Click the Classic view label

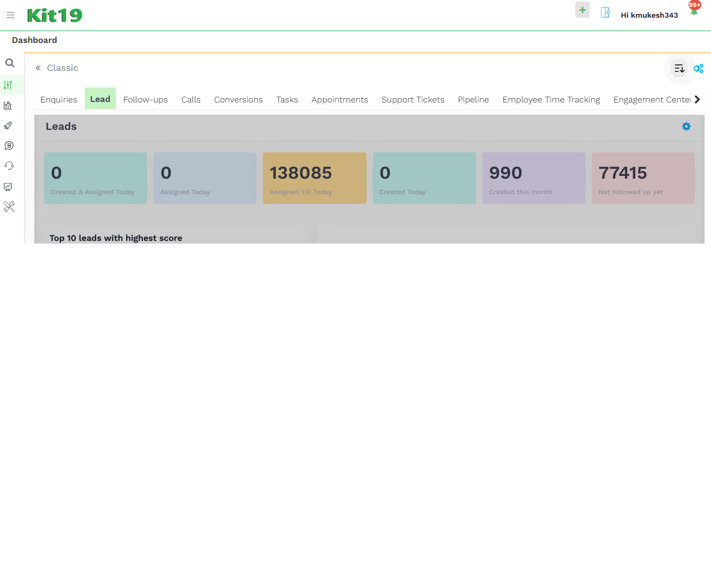tap(62, 68)
